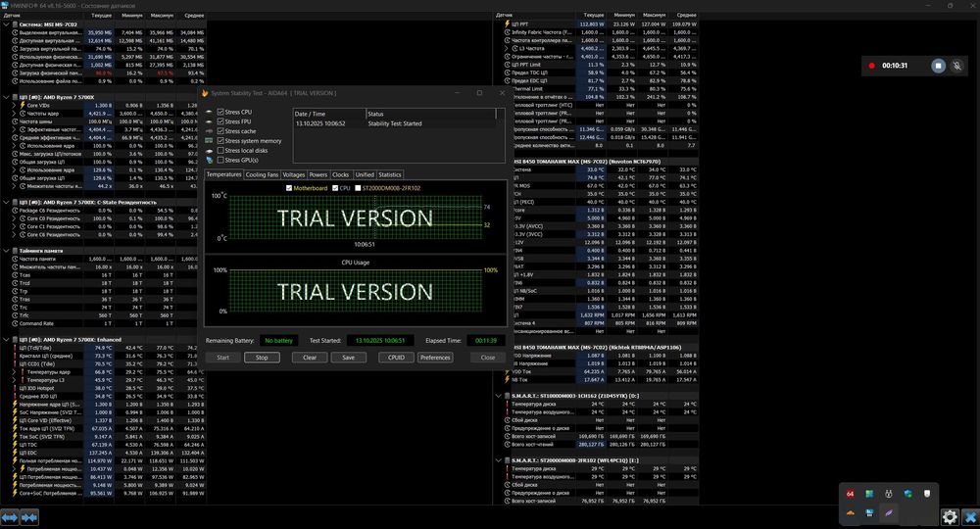Click the HWiNFO red 64 tray icon
This screenshot has height=529, width=980.
(x=850, y=494)
